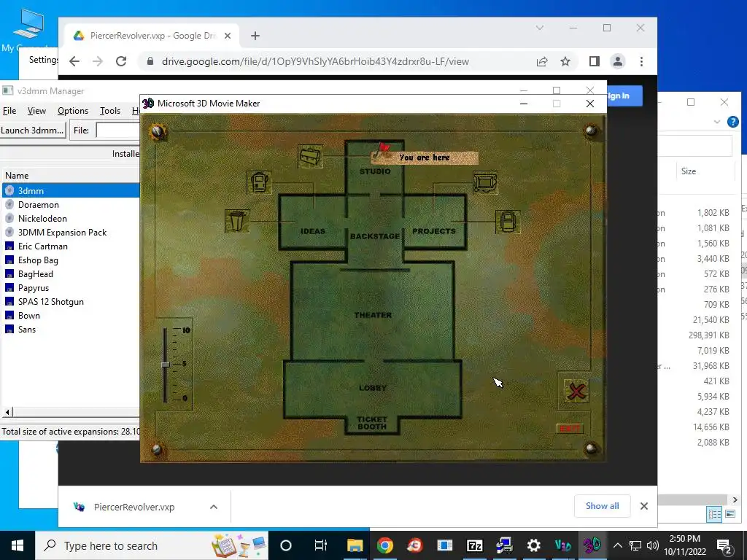Open Chrome three-dot menu
Image resolution: width=747 pixels, height=560 pixels.
(641, 61)
